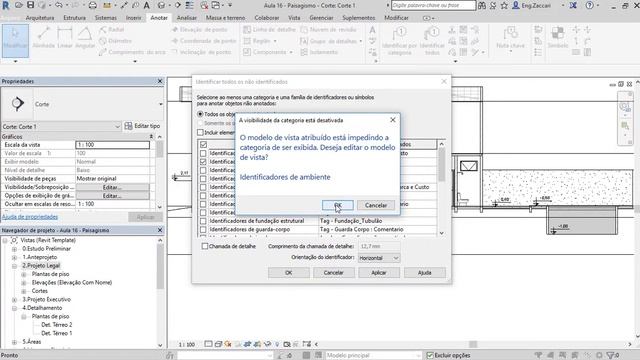Click the keyword search box in title bar

tap(433, 5)
